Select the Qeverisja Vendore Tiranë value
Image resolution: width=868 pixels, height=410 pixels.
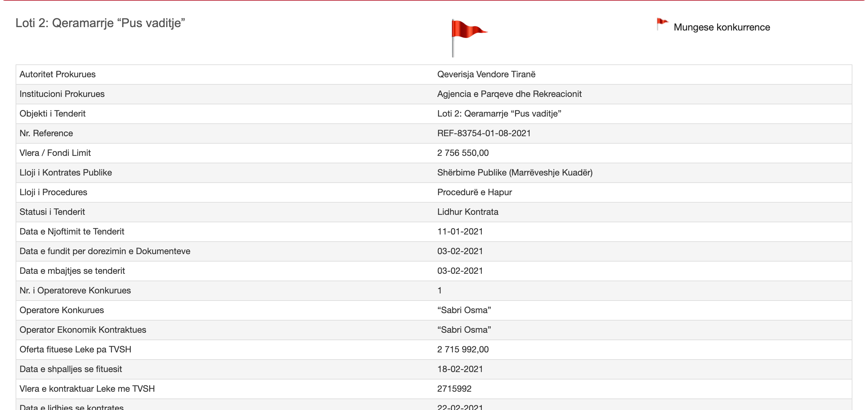click(x=486, y=75)
